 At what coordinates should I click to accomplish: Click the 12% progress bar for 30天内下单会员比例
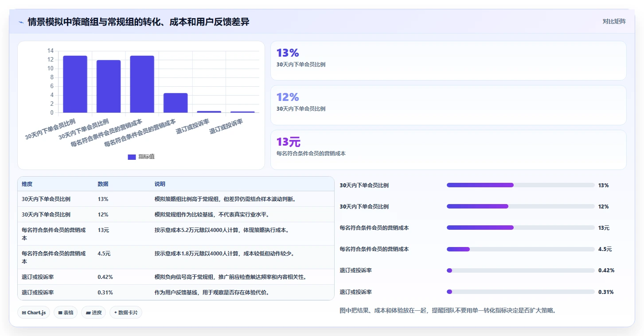(x=521, y=206)
